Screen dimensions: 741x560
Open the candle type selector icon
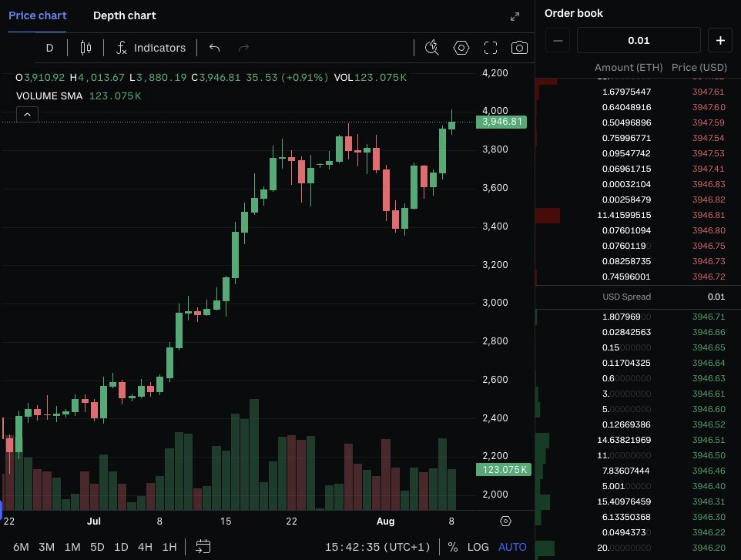coord(85,48)
